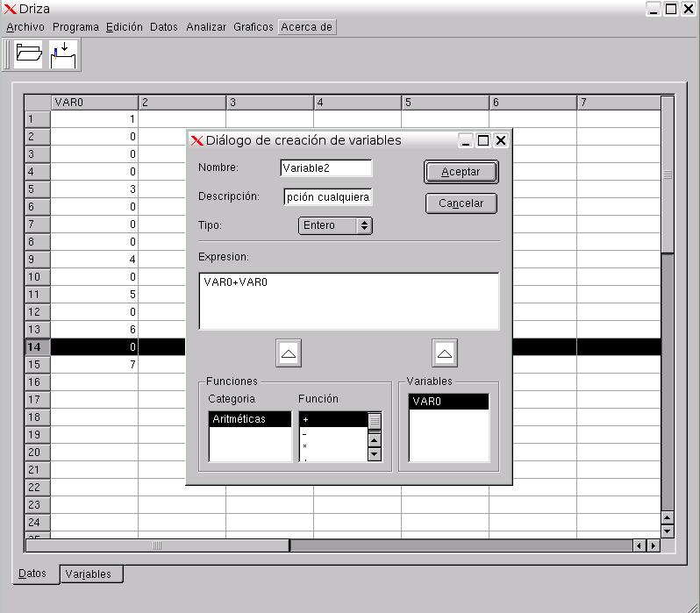Click the Descripción input field
Viewport: 700px width, 613px height.
(328, 197)
